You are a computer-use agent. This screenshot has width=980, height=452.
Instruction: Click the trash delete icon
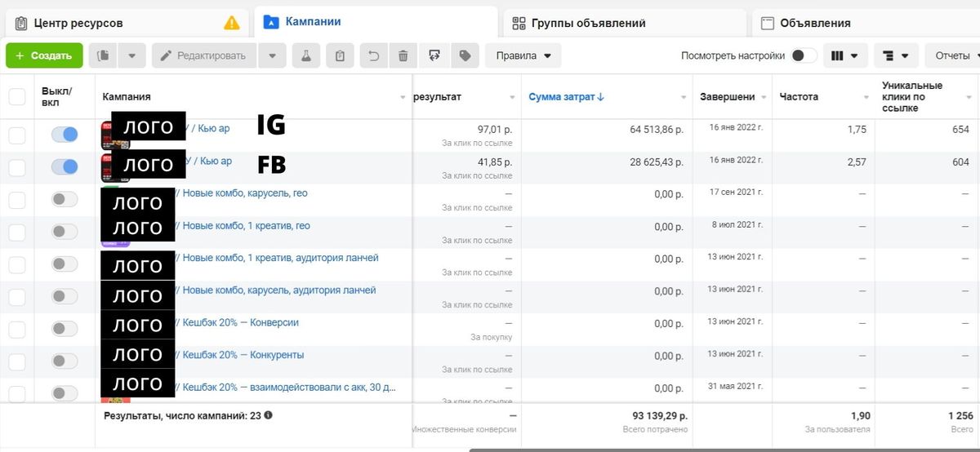tap(403, 55)
